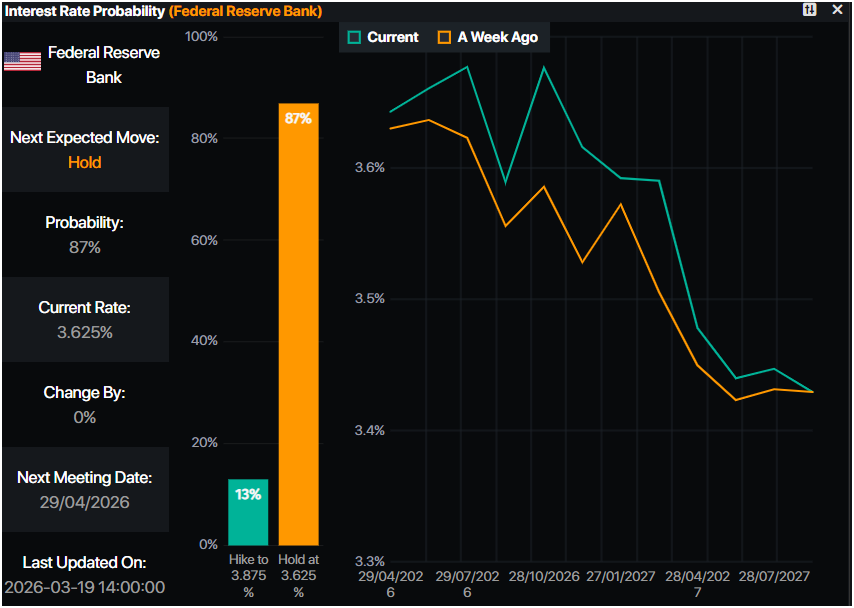Click the Hold next expected move value
This screenshot has width=854, height=608.
(x=84, y=162)
